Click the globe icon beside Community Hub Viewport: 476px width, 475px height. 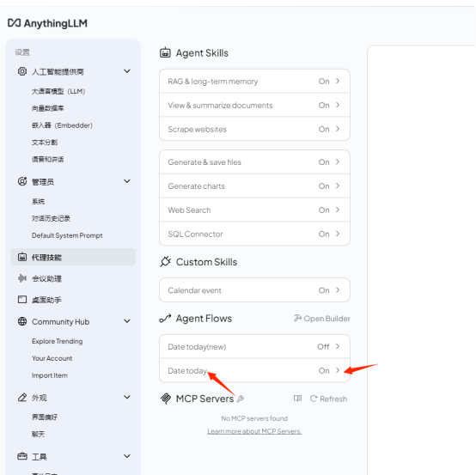[22, 321]
